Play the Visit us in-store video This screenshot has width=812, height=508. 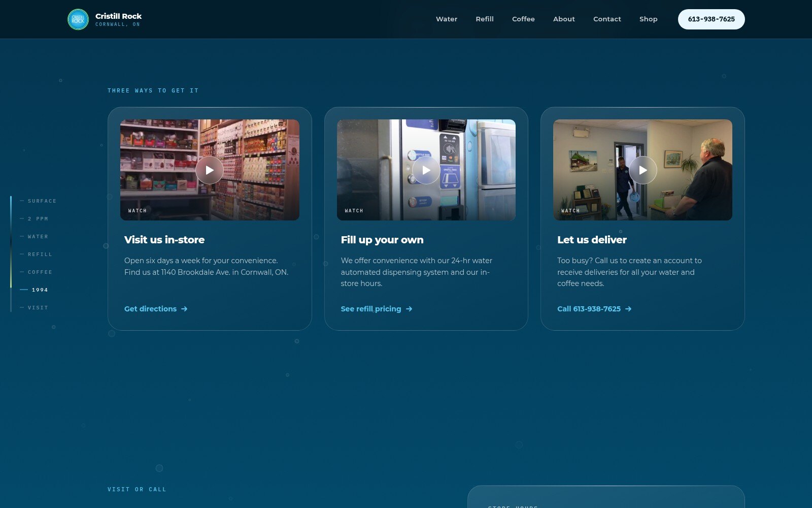210,170
